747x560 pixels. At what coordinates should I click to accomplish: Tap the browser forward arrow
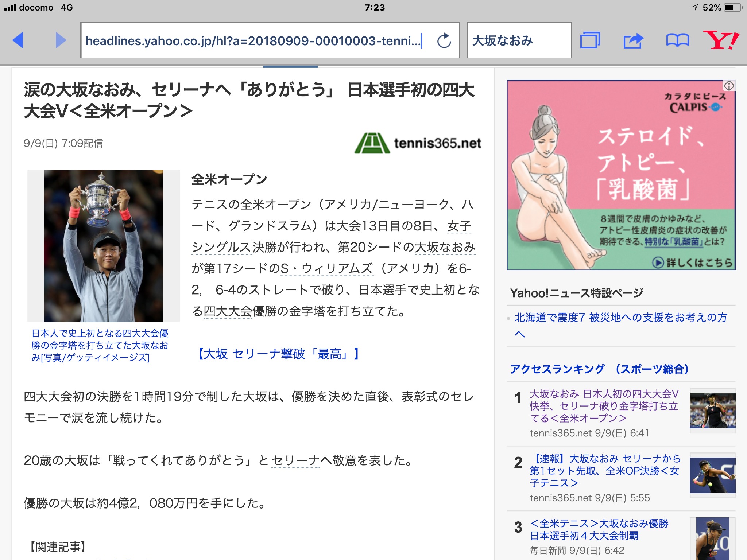[x=61, y=40]
